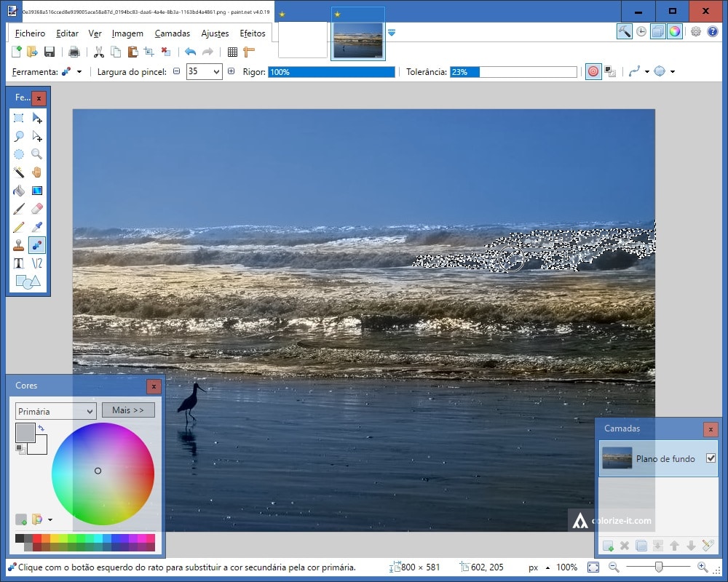The width and height of the screenshot is (728, 582).
Task: Open the Editar menu
Action: [x=67, y=33]
